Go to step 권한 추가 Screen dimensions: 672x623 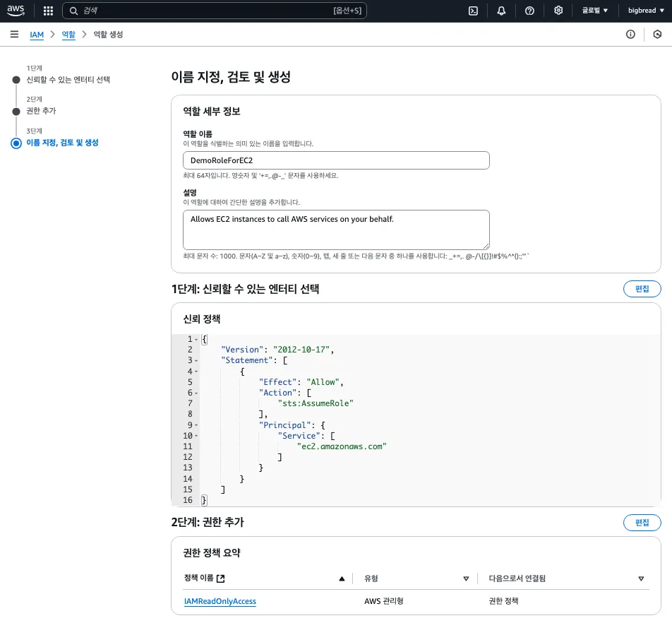(x=41, y=111)
